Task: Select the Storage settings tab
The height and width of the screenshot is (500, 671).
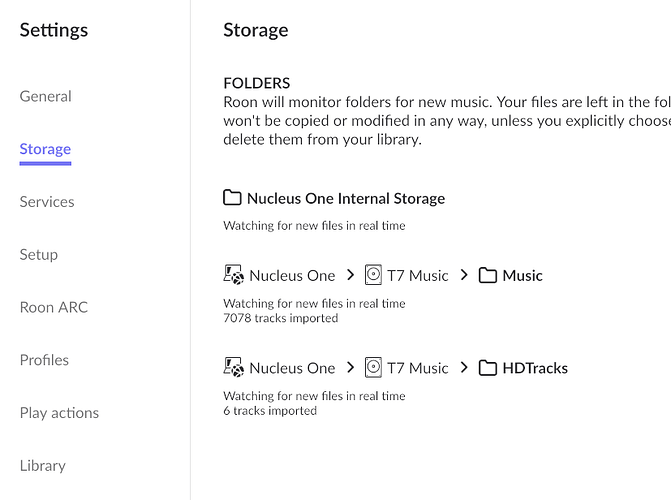Action: click(45, 149)
